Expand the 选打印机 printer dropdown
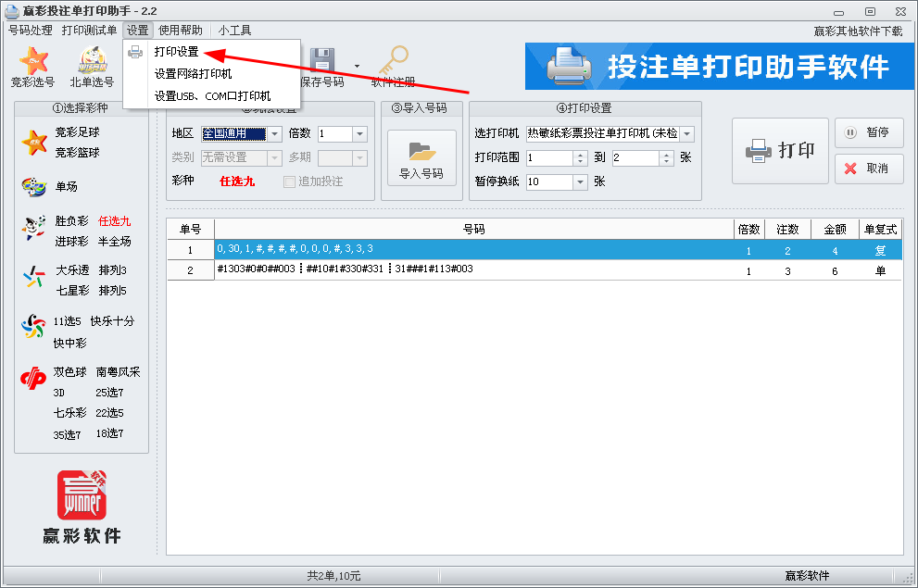918x588 pixels. [686, 134]
